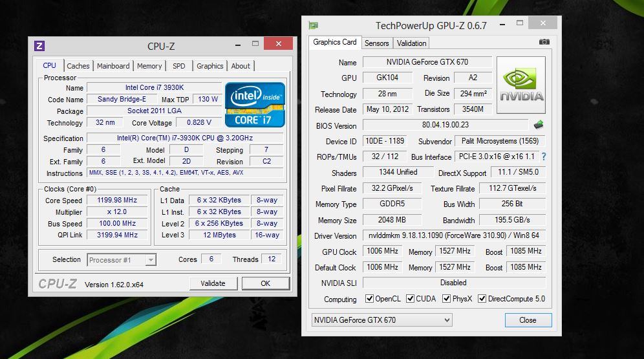Click the Threads value 12
Image resolution: width=644 pixels, height=359 pixels.
[272, 259]
